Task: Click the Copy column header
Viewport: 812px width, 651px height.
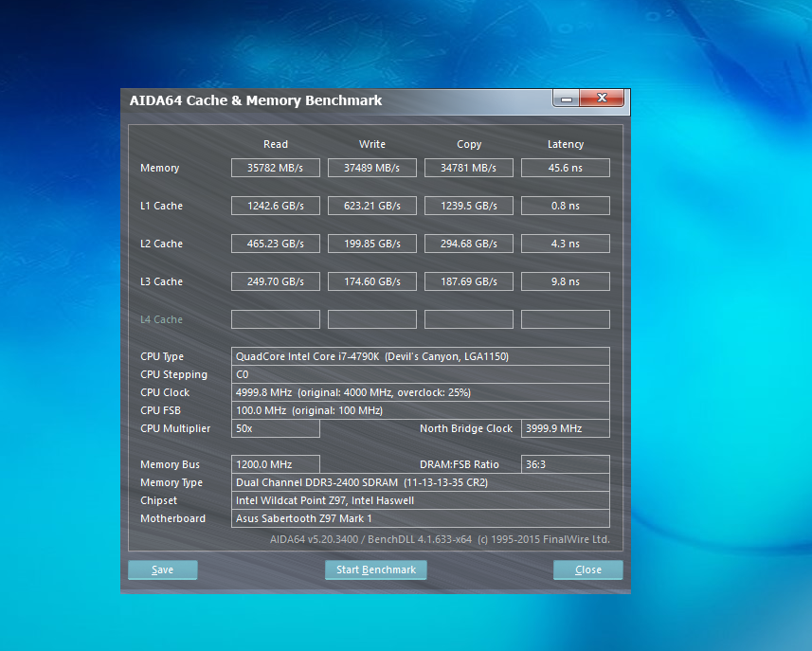Action: pos(469,144)
